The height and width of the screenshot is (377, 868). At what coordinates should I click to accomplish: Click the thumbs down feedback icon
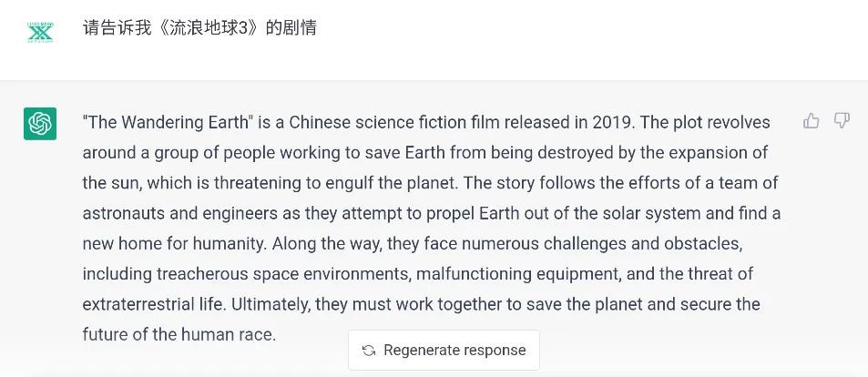point(842,121)
